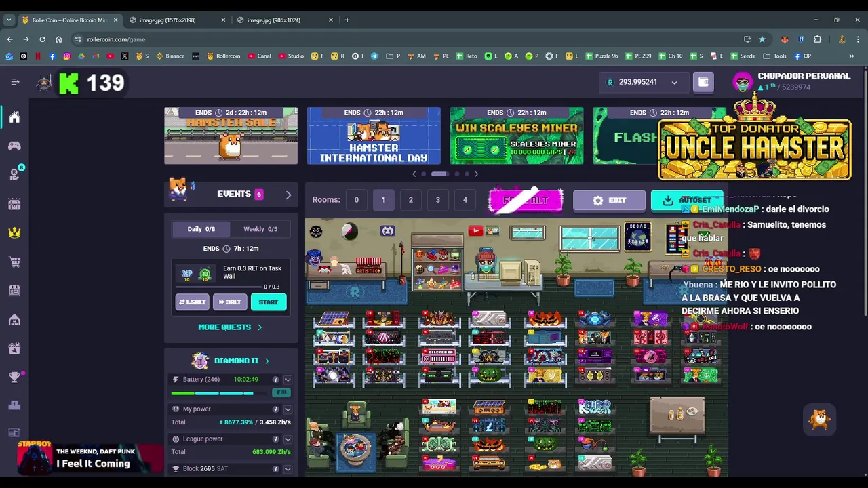Open the MORE QUESTS link
868x488 pixels.
(x=230, y=327)
